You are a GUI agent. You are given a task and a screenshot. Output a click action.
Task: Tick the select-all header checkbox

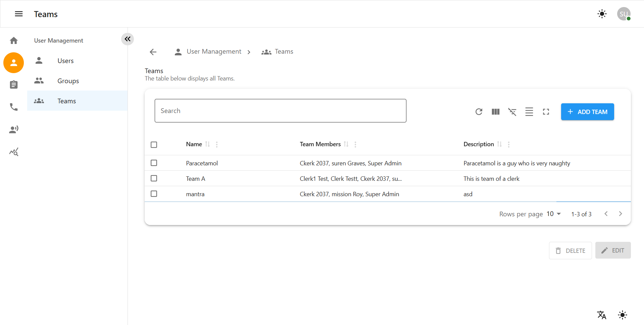pos(154,145)
